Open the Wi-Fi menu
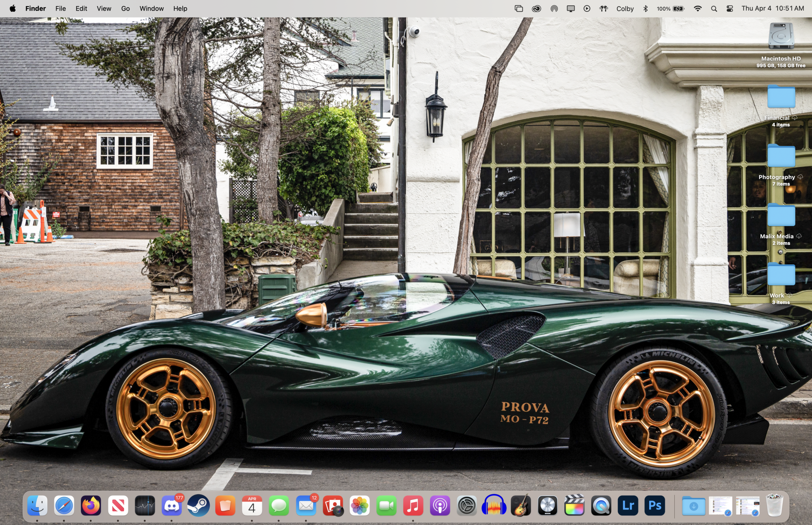The width and height of the screenshot is (812, 525). (698, 9)
